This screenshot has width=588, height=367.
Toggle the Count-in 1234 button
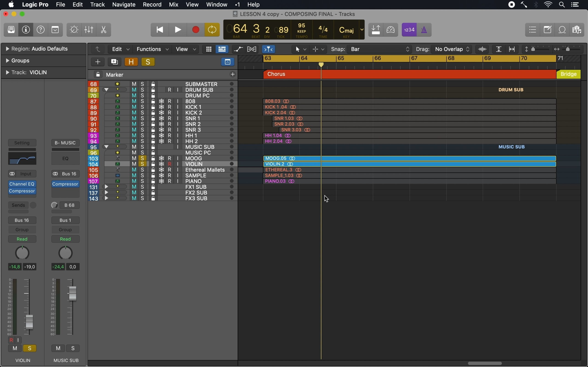[409, 30]
